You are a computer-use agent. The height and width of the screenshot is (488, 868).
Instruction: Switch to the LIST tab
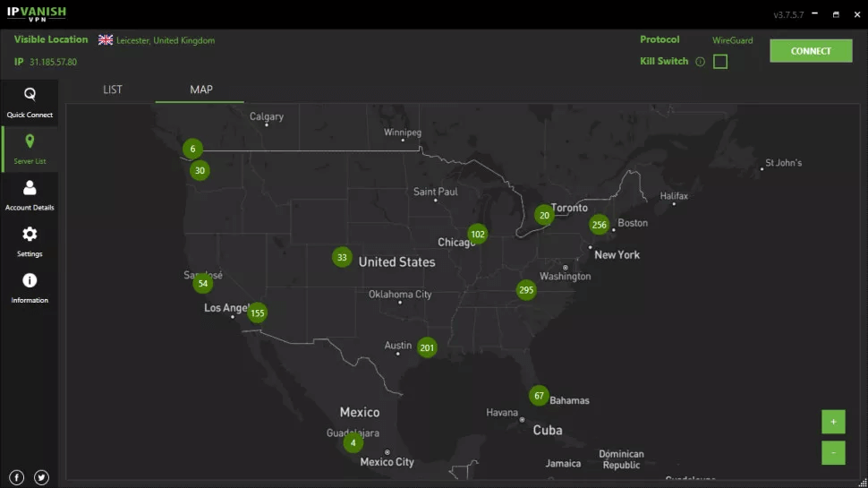[x=113, y=90]
